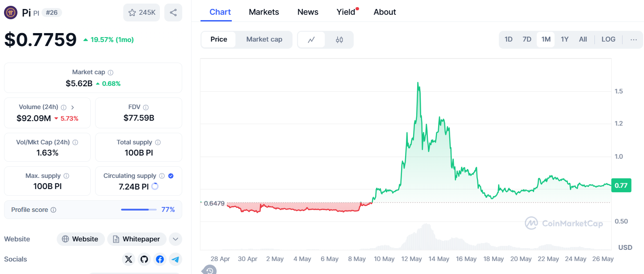Viewport: 644px width, 274px height.
Task: Open the X (Twitter) social link
Action: coord(129,259)
